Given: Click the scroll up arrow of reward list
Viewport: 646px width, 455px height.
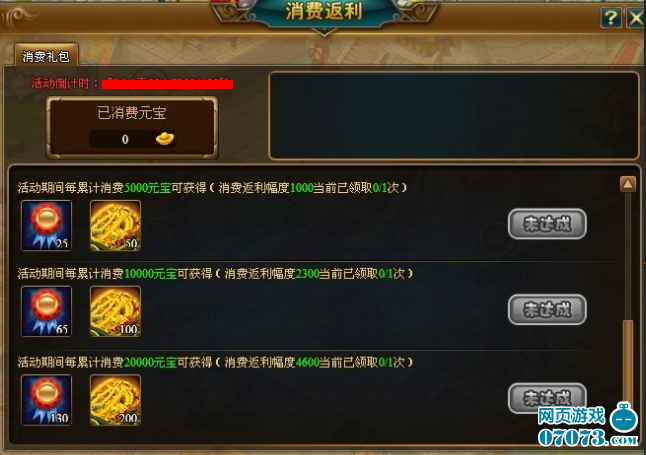Looking at the screenshot, I should tap(627, 184).
